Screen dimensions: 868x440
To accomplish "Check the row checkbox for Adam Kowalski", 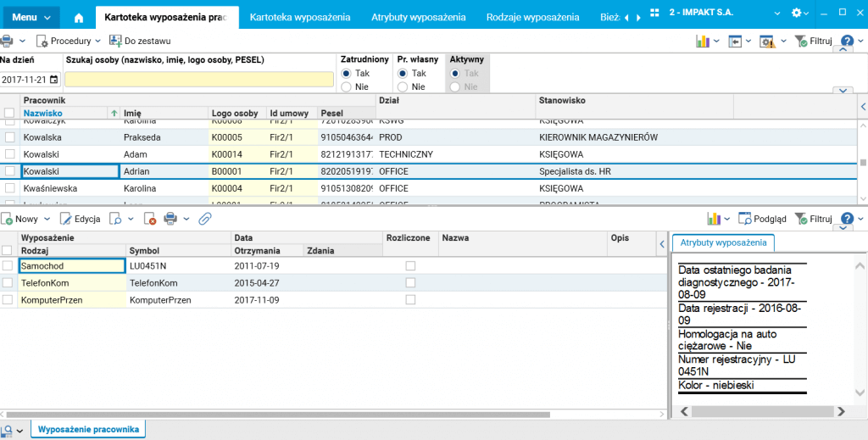I will click(x=10, y=154).
